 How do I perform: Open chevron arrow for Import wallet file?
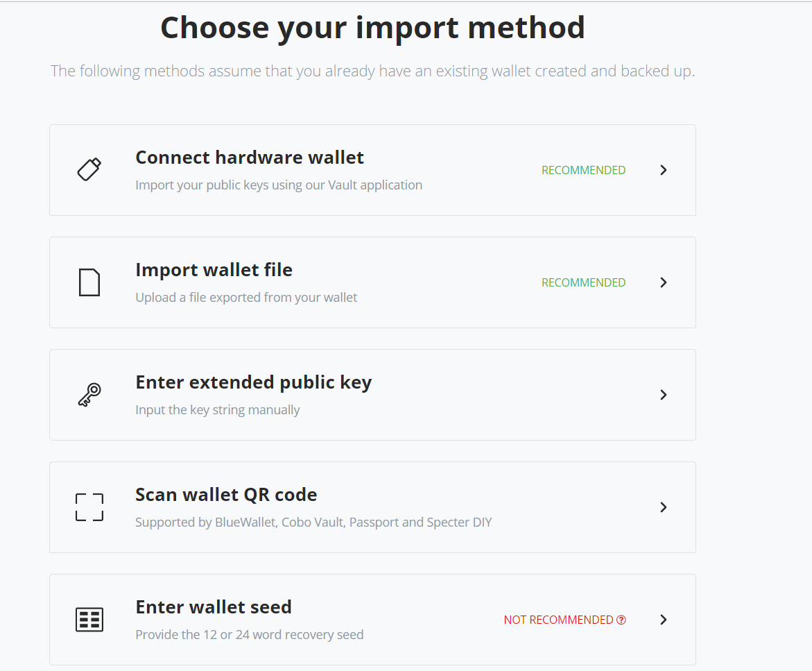[x=664, y=282]
